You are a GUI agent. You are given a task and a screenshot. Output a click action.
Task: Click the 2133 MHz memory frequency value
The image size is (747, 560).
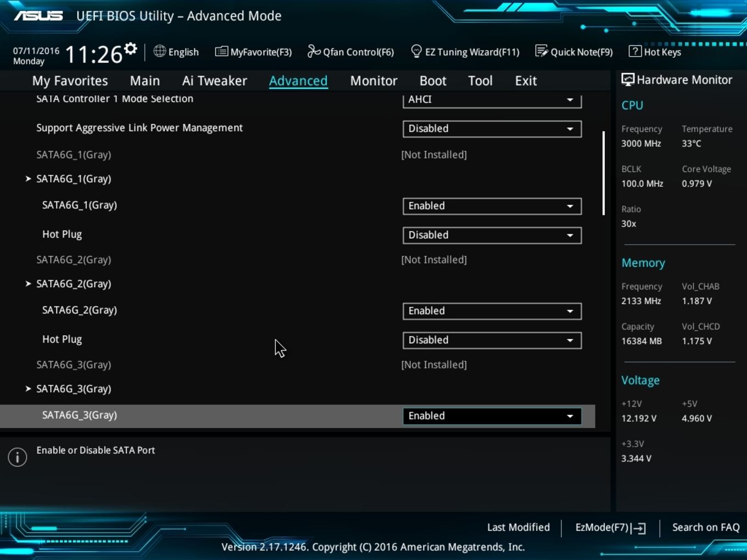coord(641,301)
